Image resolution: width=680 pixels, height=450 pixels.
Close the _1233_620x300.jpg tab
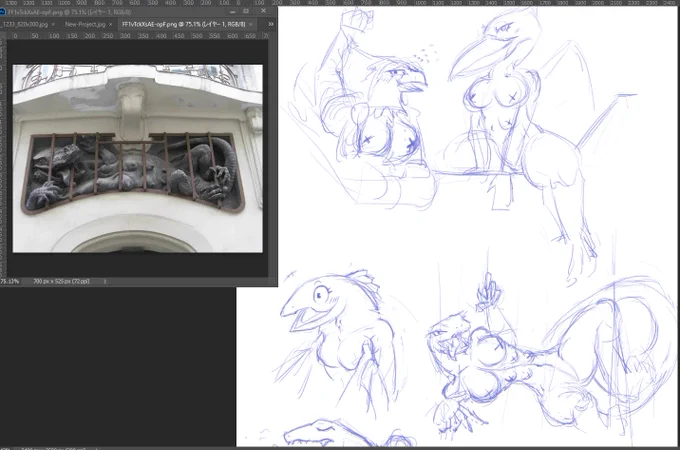coord(53,24)
